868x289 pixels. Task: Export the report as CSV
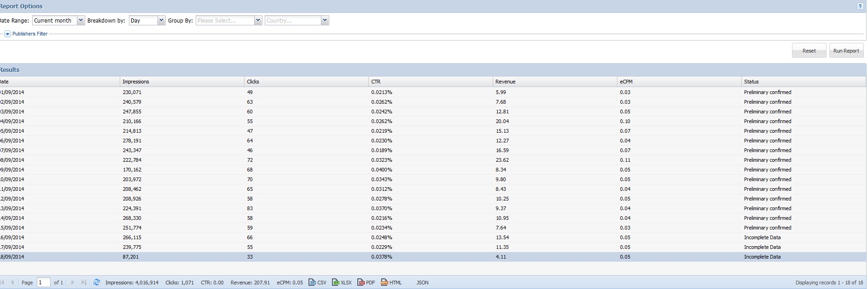317,283
